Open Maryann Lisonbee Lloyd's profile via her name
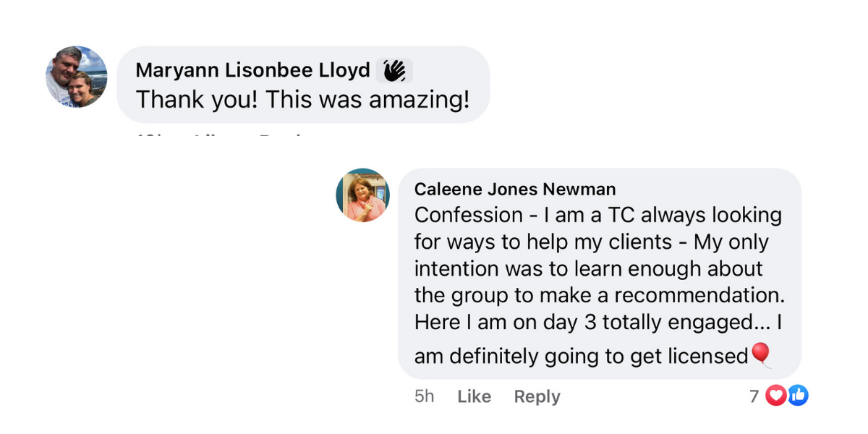Screen dimensions: 868x434 (x=253, y=70)
